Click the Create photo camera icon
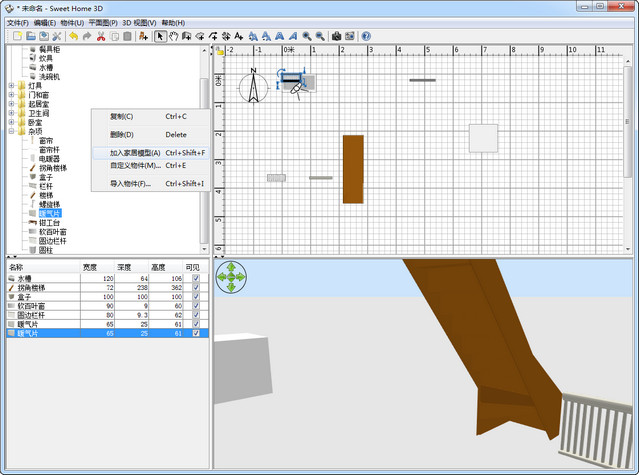Screen dimensions: 639x475 pos(336,36)
